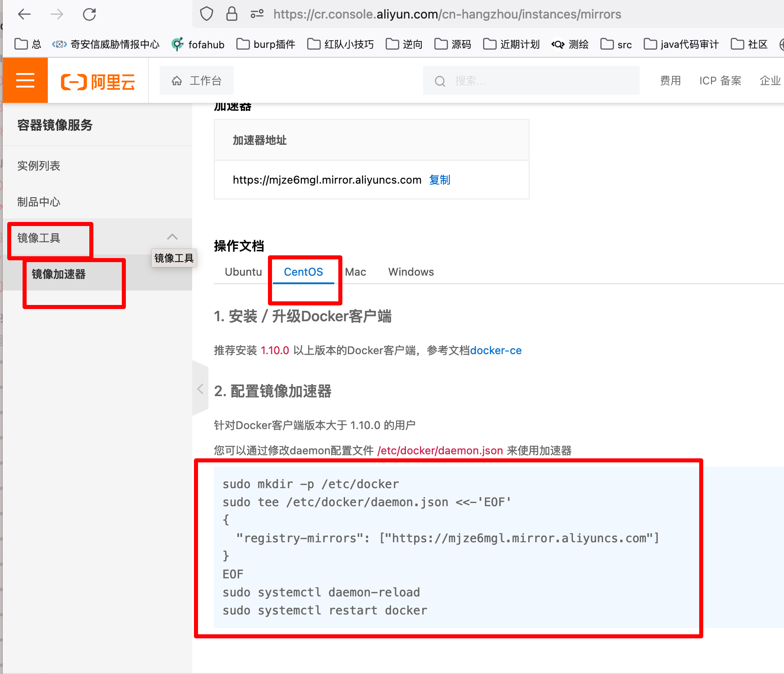This screenshot has height=674, width=784.
Task: Switch to the CentOS tab
Action: click(x=304, y=272)
